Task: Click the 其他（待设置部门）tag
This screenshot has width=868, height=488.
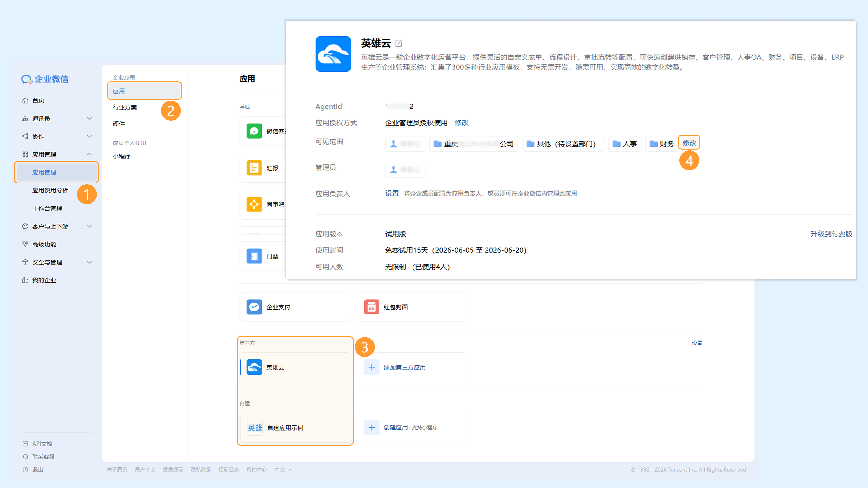Action: coord(563,144)
